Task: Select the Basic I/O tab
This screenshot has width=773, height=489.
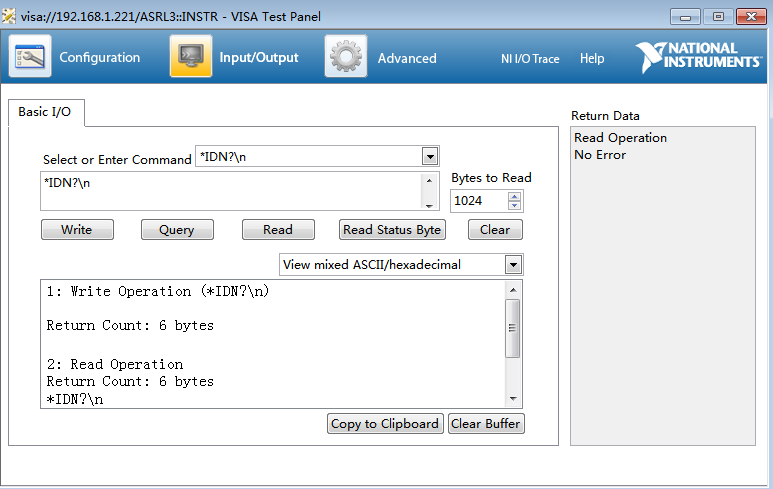Action: click(45, 112)
